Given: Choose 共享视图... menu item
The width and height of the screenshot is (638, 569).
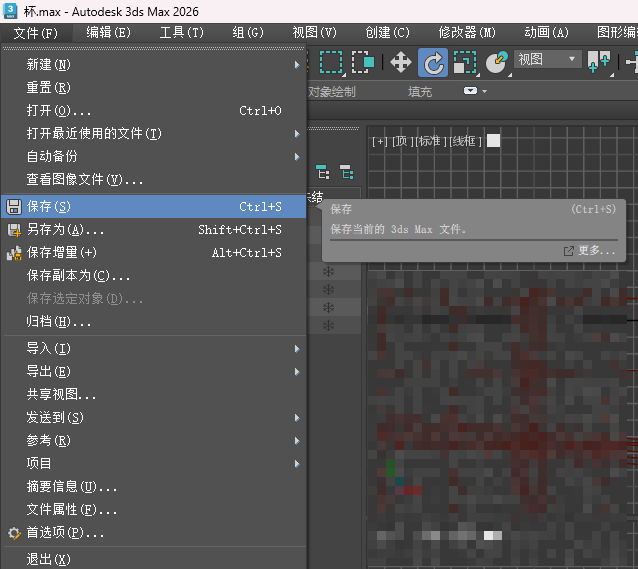Looking at the screenshot, I should click(x=154, y=394).
